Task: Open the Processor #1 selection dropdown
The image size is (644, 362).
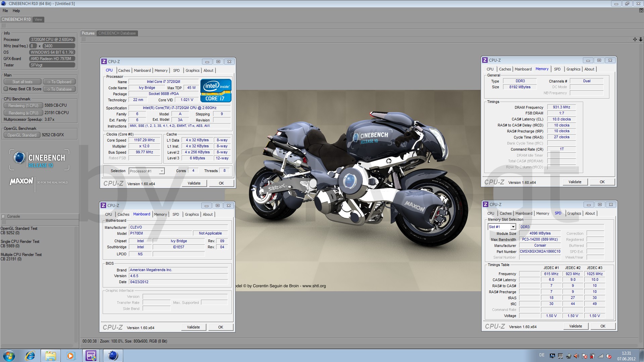Action: click(x=147, y=171)
